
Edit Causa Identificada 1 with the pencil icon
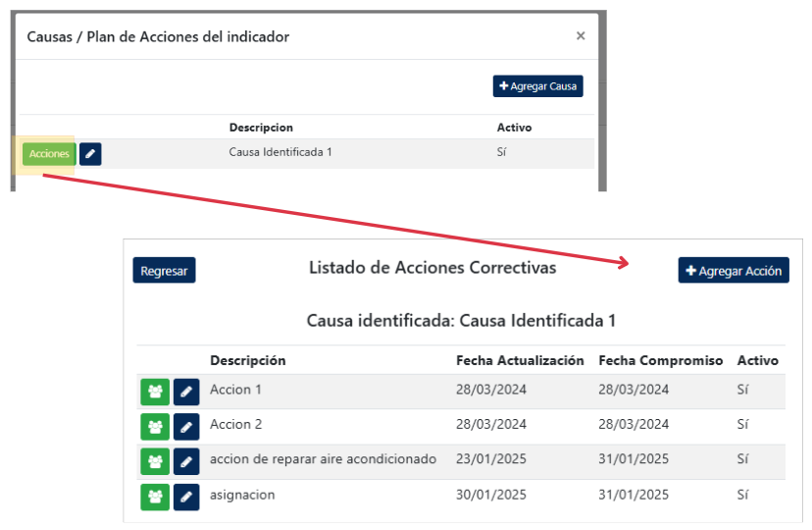tap(90, 154)
